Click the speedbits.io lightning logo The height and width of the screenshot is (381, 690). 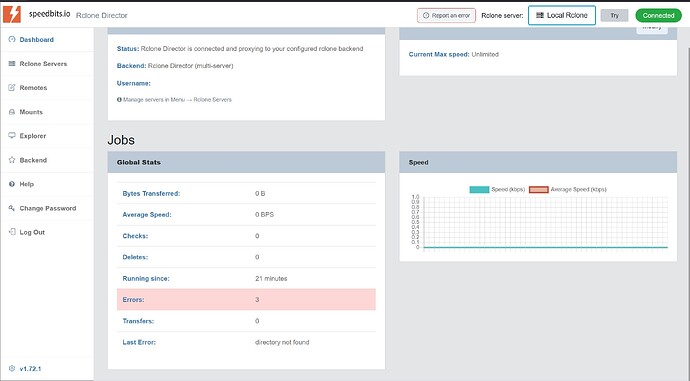click(12, 14)
